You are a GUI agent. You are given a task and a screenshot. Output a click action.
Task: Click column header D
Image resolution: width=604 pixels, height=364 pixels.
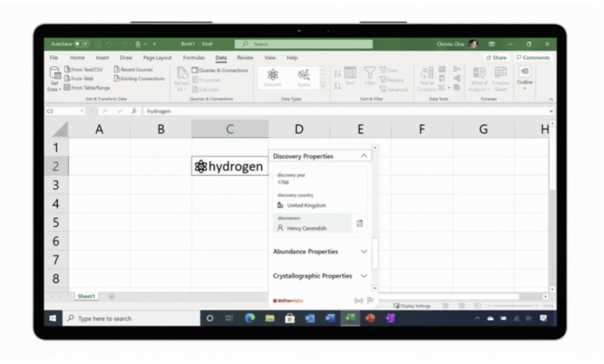[x=299, y=129]
